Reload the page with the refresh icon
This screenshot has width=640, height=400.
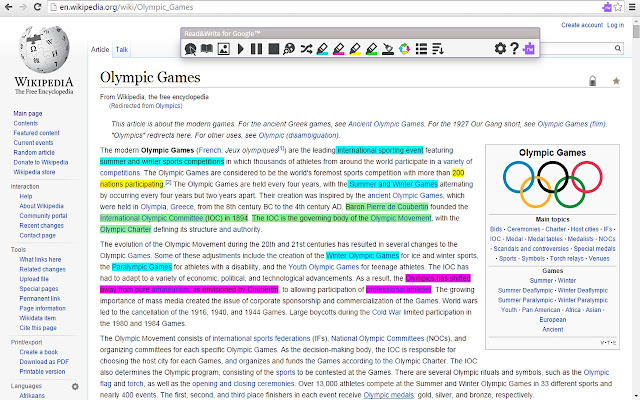click(37, 7)
